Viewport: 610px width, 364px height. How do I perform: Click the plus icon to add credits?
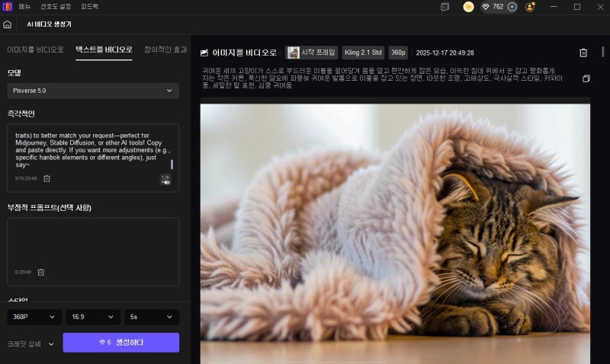point(512,7)
